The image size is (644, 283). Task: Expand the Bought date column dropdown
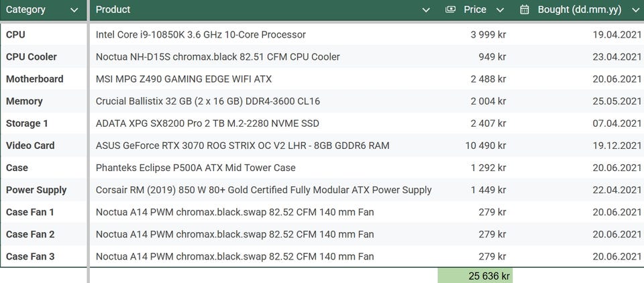[x=634, y=10]
